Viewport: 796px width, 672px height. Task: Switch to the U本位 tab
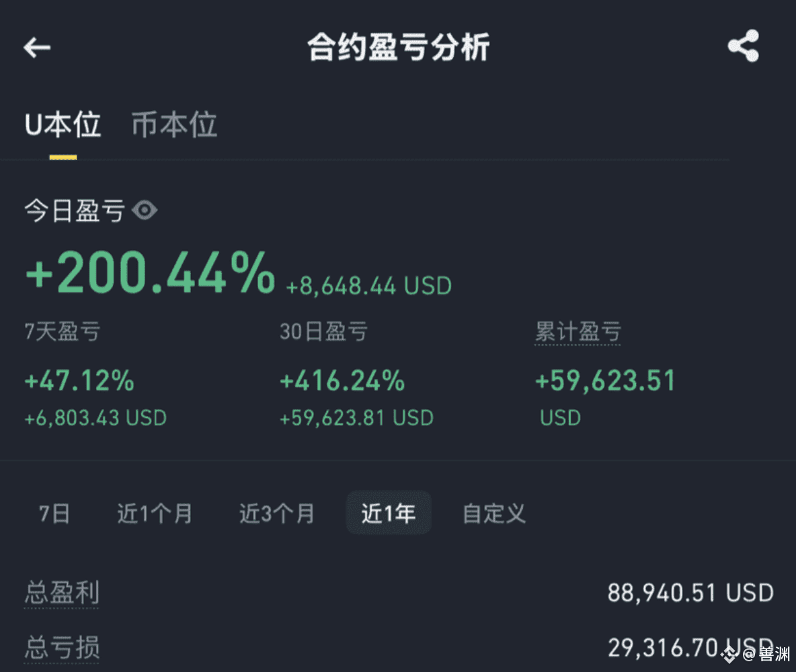point(63,126)
